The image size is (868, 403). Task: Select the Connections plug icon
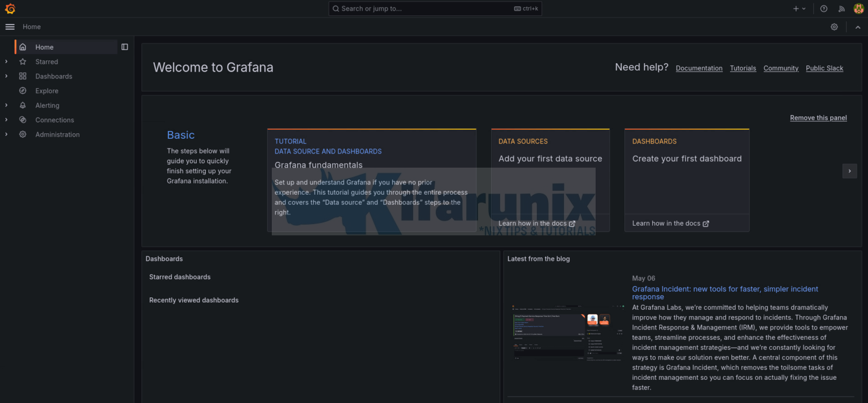pos(23,120)
